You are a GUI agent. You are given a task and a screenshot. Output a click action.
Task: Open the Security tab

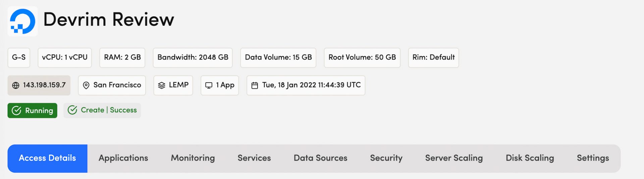coord(386,158)
